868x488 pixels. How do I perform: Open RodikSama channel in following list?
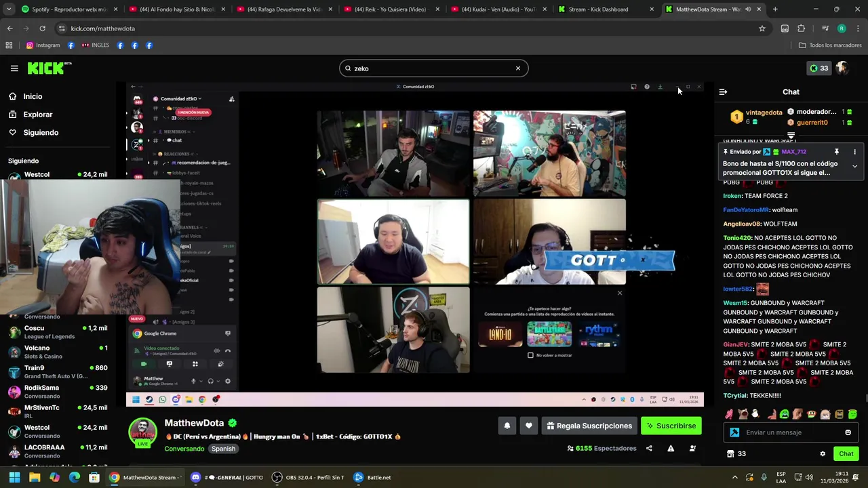click(58, 392)
